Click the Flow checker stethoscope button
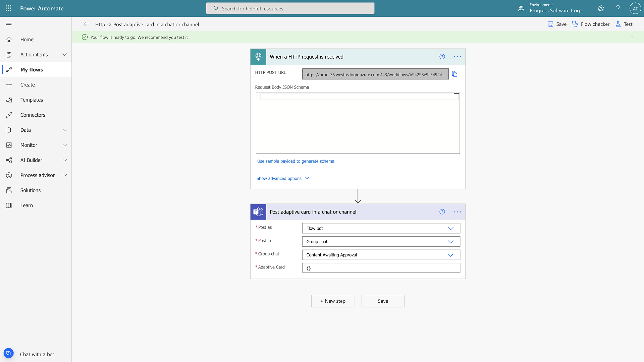The height and width of the screenshot is (362, 644). coord(591,24)
